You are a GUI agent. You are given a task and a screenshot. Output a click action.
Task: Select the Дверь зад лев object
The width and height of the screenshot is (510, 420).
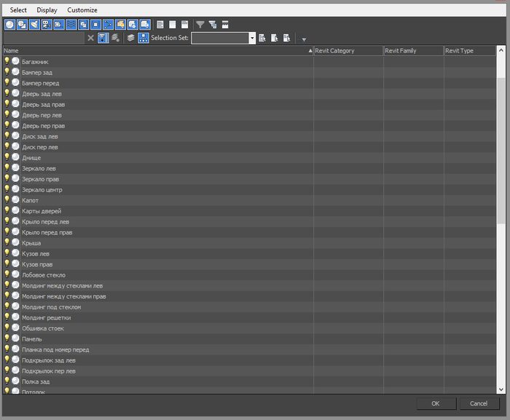click(42, 94)
